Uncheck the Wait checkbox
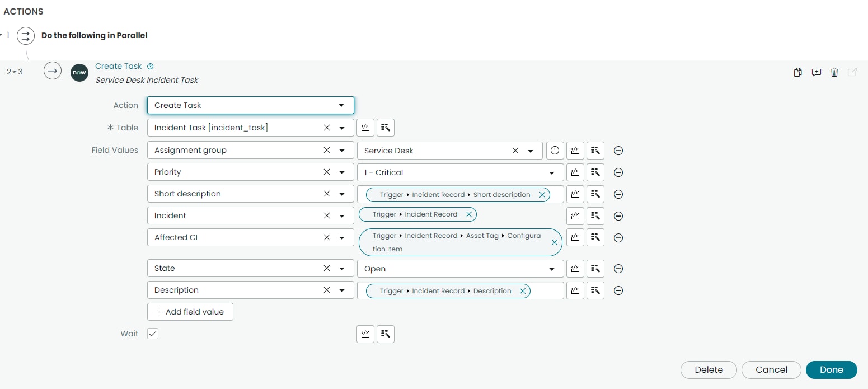 coord(152,334)
